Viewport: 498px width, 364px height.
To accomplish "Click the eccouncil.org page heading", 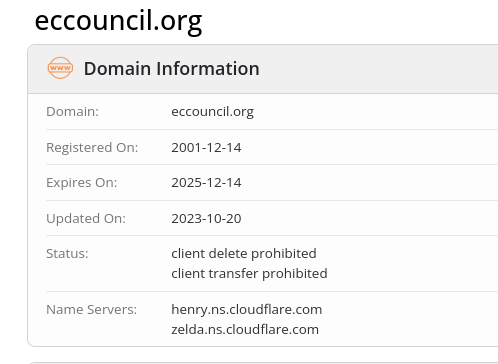I will click(x=118, y=21).
